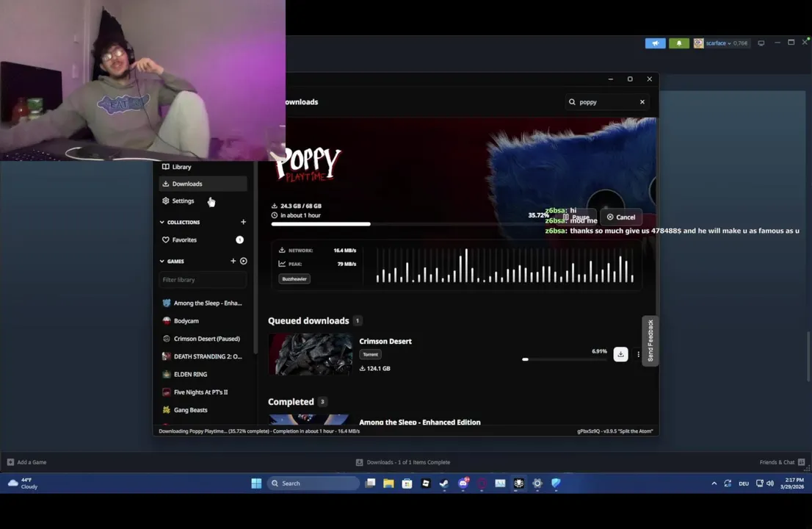Viewport: 812px width, 529px height.
Task: Resume Crimson Desert with the download icon button
Action: [x=620, y=354]
